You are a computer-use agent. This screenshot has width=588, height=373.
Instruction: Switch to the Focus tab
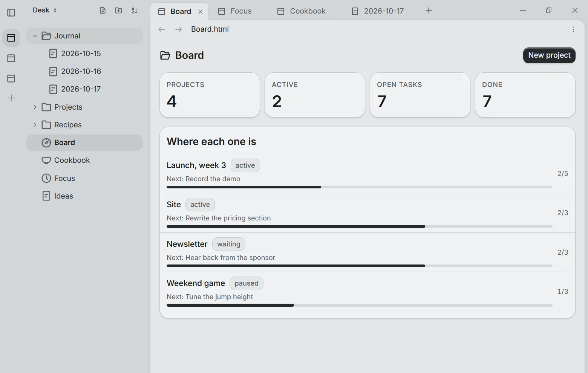235,11
